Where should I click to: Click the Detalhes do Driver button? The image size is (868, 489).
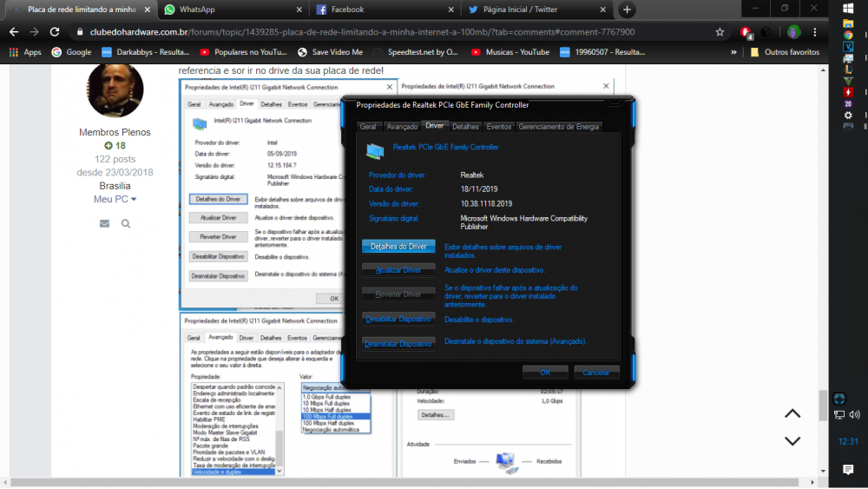398,247
